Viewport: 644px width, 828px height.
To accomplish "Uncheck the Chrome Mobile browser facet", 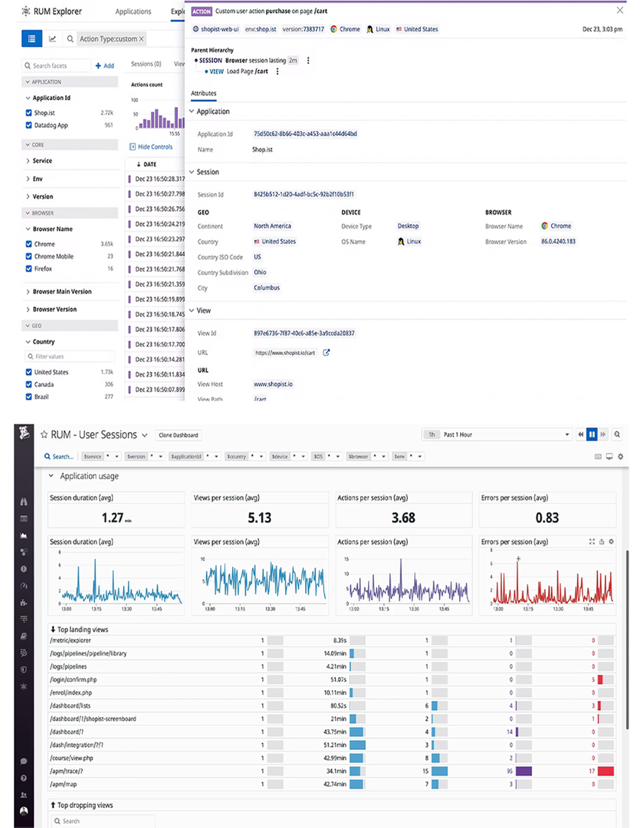I will (x=29, y=257).
